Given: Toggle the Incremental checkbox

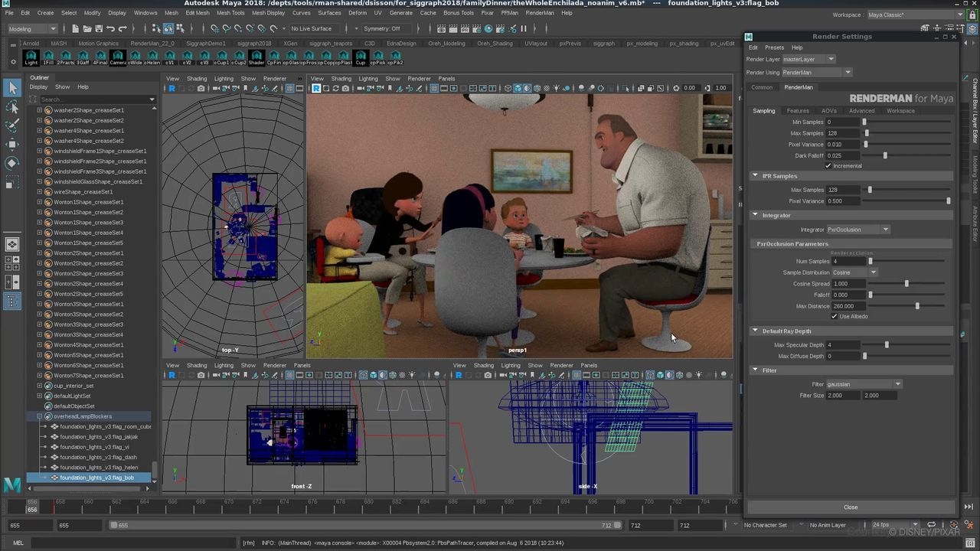Looking at the screenshot, I should click(828, 166).
